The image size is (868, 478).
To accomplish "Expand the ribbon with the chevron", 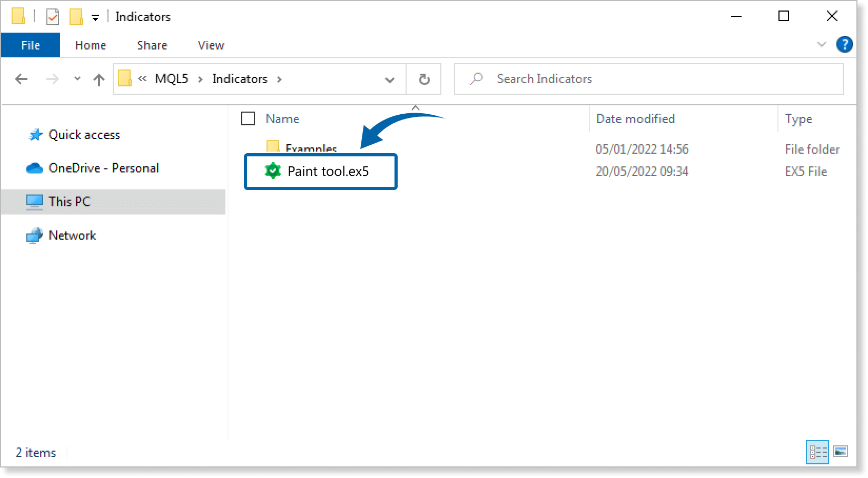I will 821,45.
